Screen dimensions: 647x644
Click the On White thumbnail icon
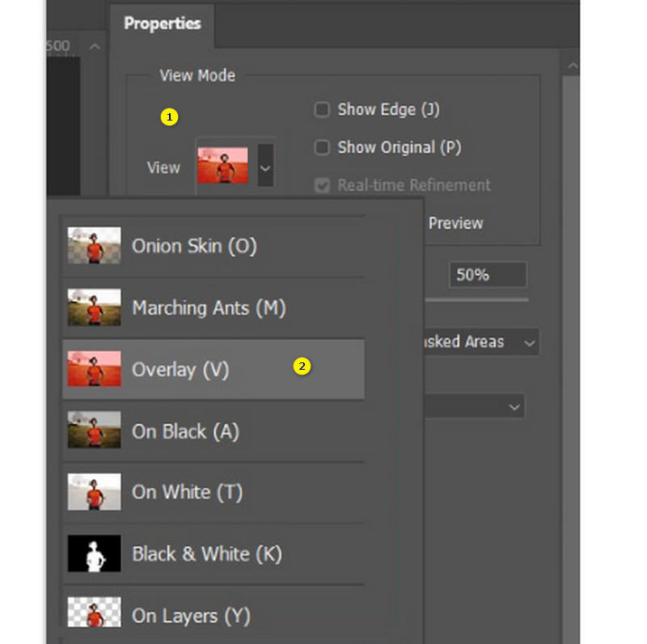pos(94,492)
